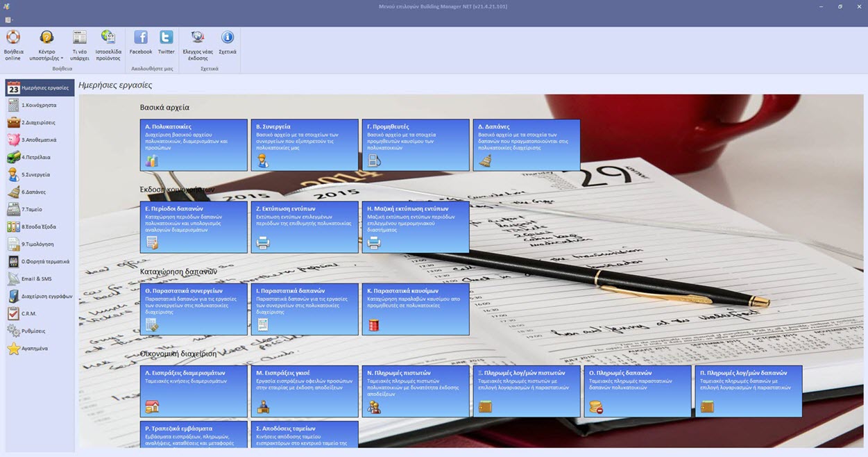Image resolution: width=868 pixels, height=457 pixels.
Task: Select Ημερήσιες εργασίες in the sidebar
Action: point(40,88)
